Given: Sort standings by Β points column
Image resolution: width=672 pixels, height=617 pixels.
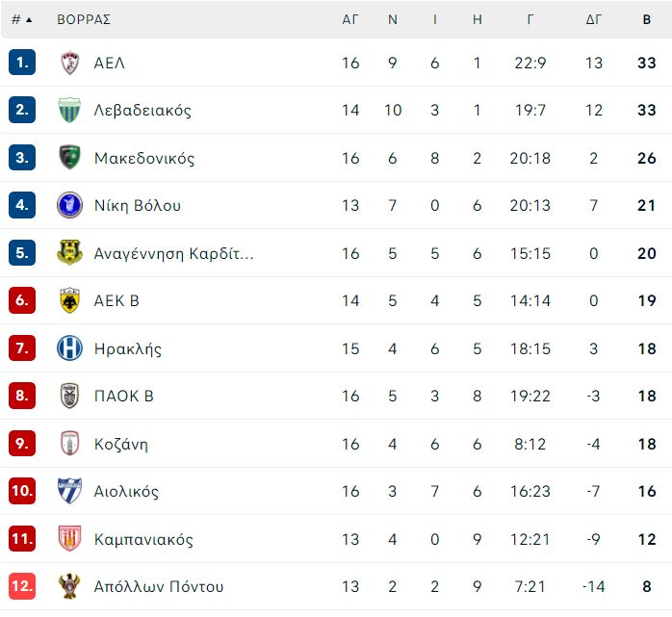Looking at the screenshot, I should coord(647,19).
